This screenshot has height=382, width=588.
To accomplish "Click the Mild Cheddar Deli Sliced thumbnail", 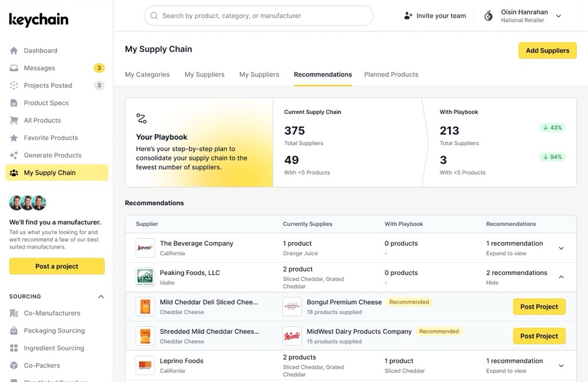I will [145, 307].
